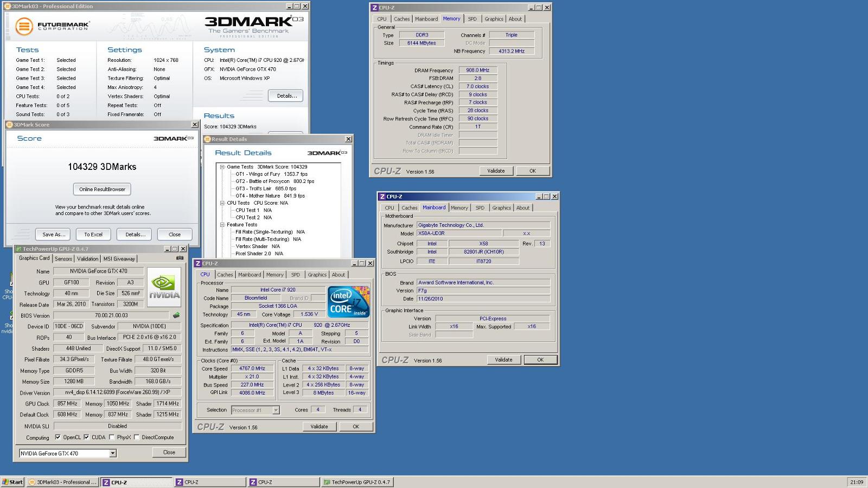
Task: Click the active CPU-Z taskbar button
Action: click(x=137, y=482)
